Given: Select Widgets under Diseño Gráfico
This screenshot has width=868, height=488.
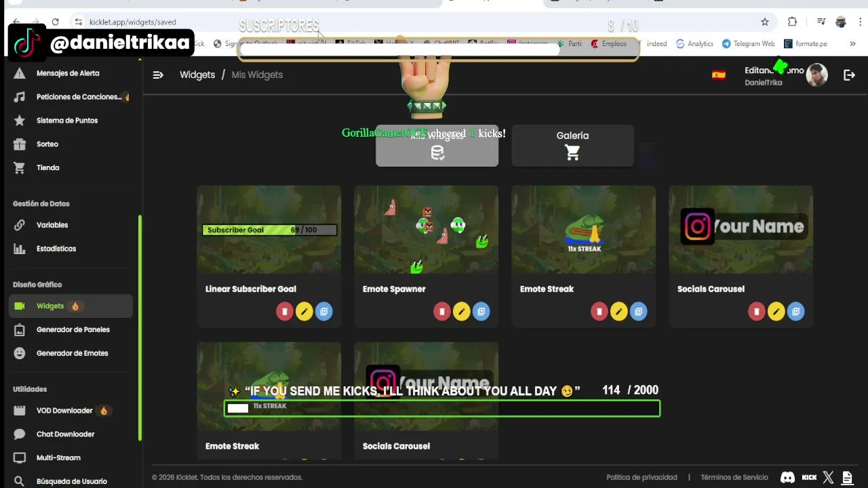Looking at the screenshot, I should click(x=71, y=306).
